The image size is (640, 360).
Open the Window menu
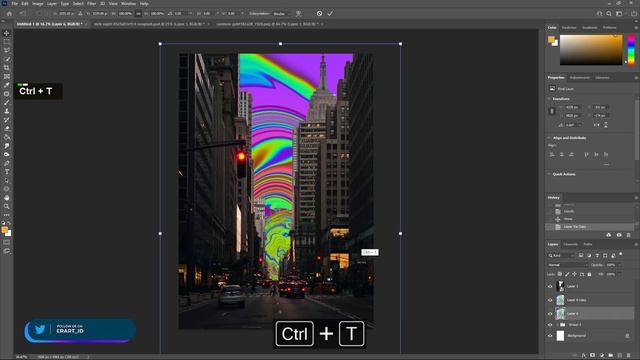click(128, 4)
